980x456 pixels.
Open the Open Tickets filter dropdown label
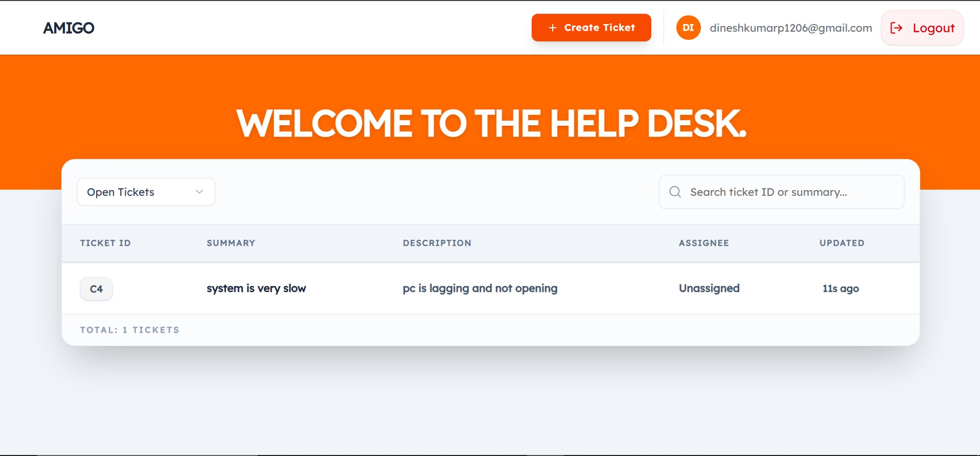tap(121, 192)
